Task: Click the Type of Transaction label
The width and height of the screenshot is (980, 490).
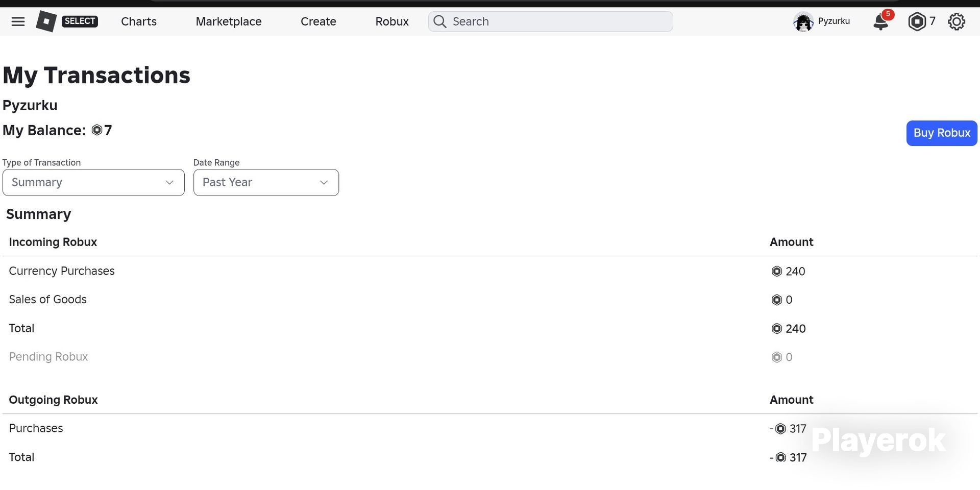Action: [x=41, y=162]
